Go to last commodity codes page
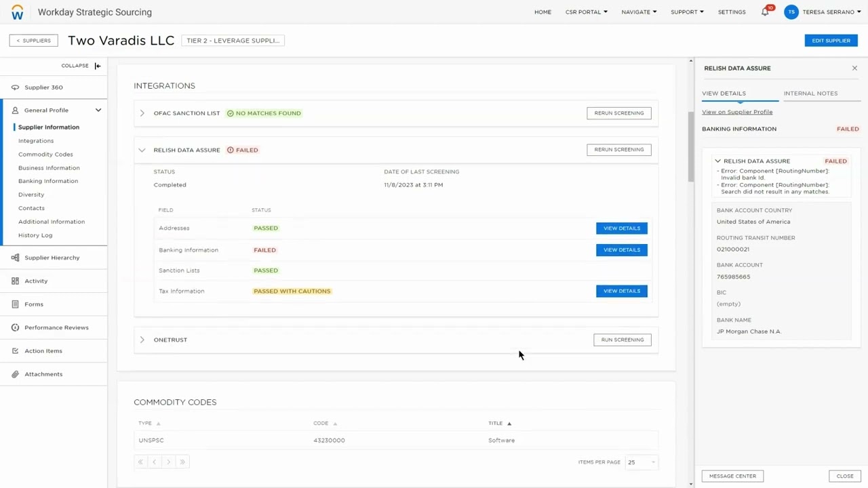The width and height of the screenshot is (868, 488). pos(182,462)
